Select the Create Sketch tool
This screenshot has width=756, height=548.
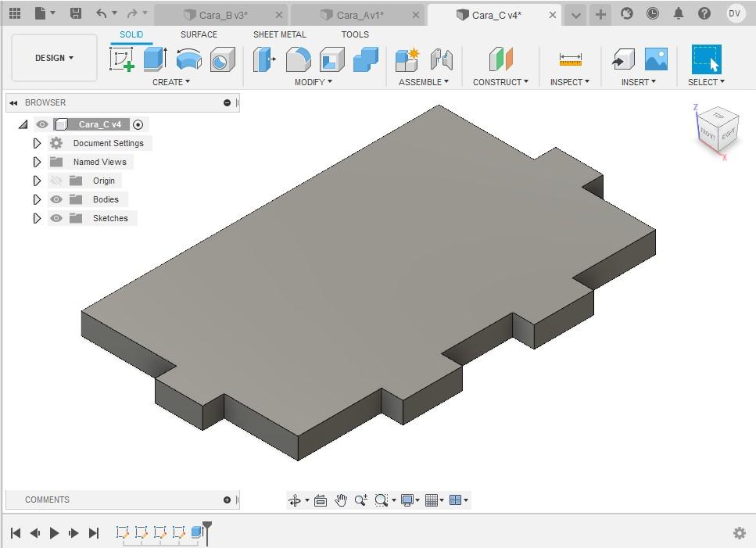point(122,59)
